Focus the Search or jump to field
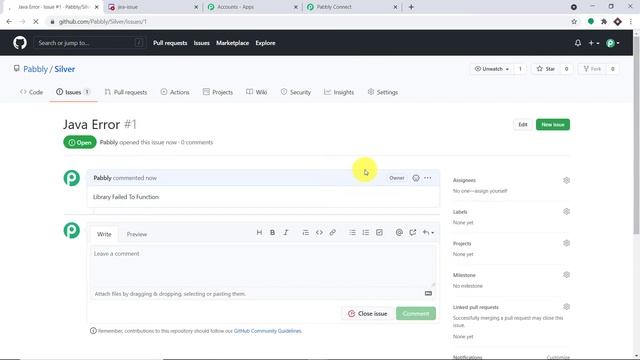Screen dimensions: 640x360 coord(89,43)
